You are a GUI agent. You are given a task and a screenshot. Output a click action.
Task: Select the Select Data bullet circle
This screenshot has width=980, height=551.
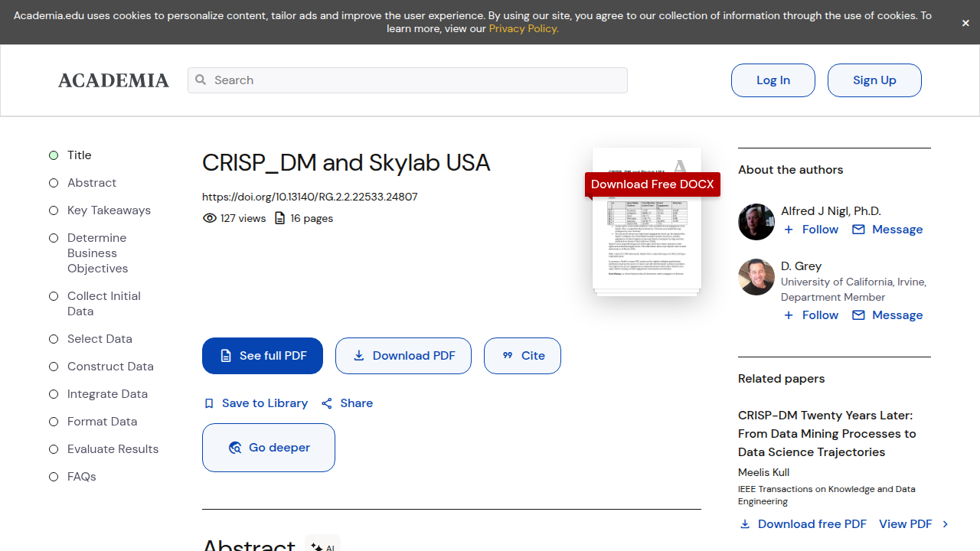(x=54, y=339)
